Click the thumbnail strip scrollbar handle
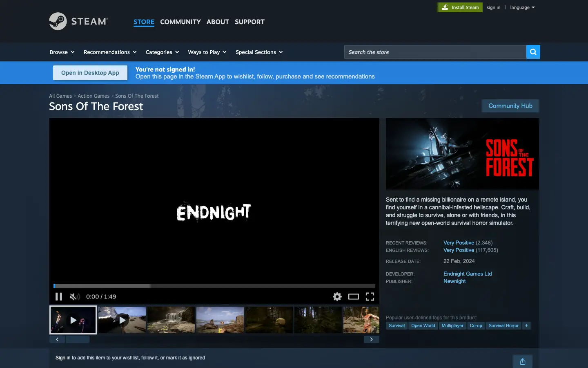This screenshot has width=588, height=368. [x=78, y=339]
